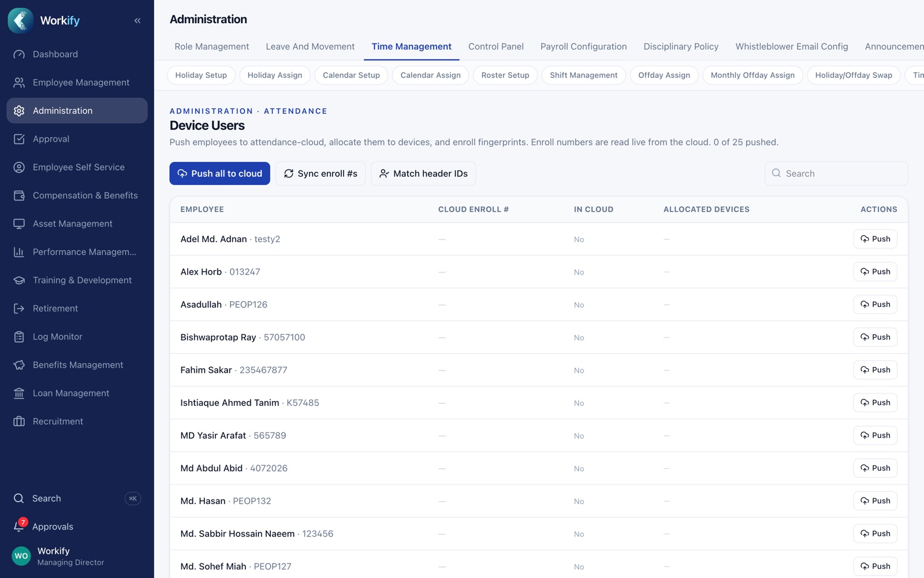This screenshot has height=578, width=924.
Task: Select the Monthly Offday Assign pill
Action: 752,75
